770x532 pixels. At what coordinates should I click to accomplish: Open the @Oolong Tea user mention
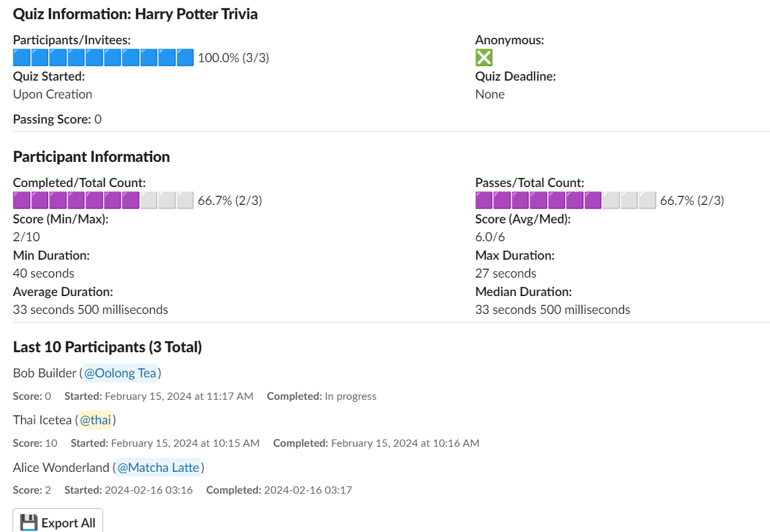120,373
